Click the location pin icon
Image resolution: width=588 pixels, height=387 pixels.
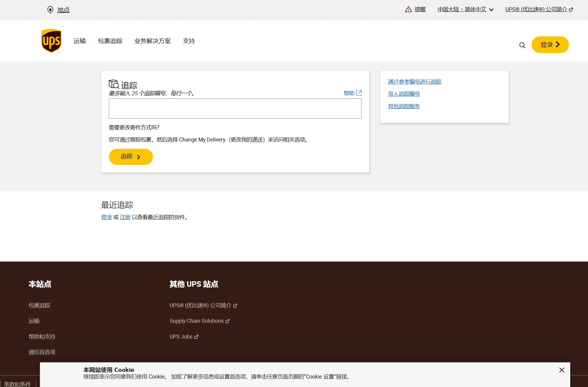(50, 10)
